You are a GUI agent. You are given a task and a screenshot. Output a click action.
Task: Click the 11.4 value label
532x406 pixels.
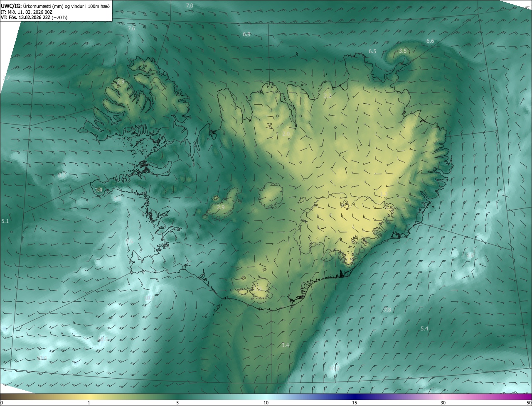(42, 357)
